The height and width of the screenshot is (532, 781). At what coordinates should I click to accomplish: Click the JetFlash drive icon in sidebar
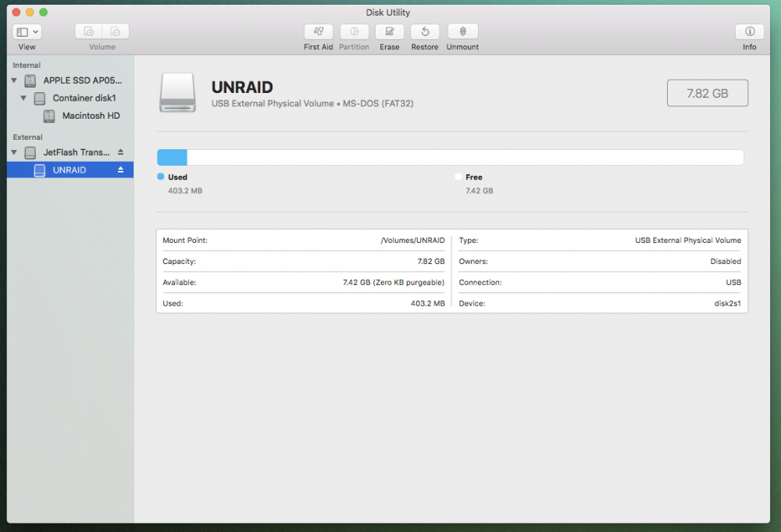30,152
